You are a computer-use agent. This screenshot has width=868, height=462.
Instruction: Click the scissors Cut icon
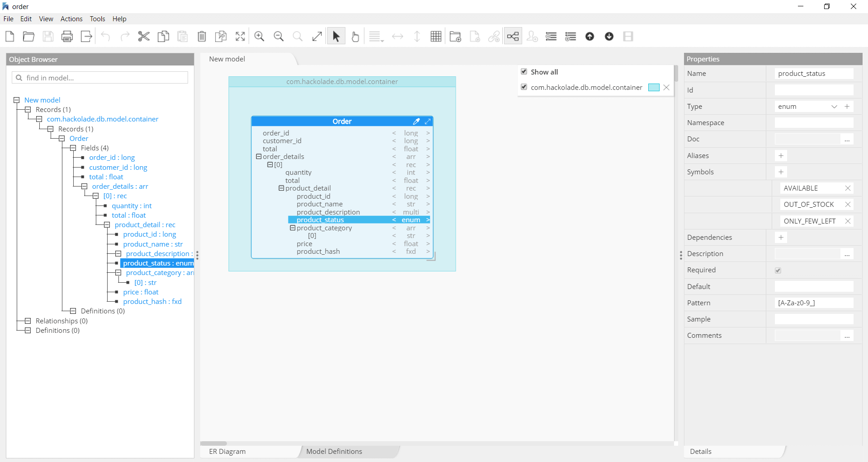pyautogui.click(x=144, y=37)
